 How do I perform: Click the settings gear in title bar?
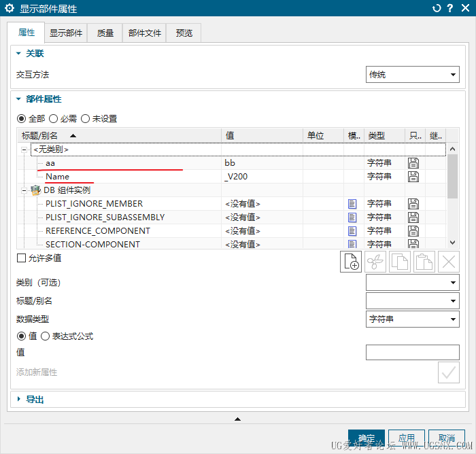tap(10, 8)
